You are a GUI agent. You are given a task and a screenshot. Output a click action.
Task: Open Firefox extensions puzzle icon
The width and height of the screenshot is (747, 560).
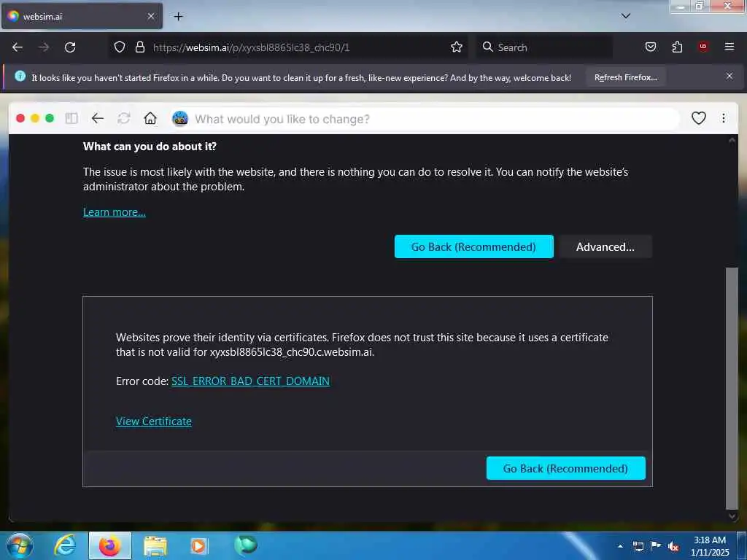pyautogui.click(x=677, y=47)
